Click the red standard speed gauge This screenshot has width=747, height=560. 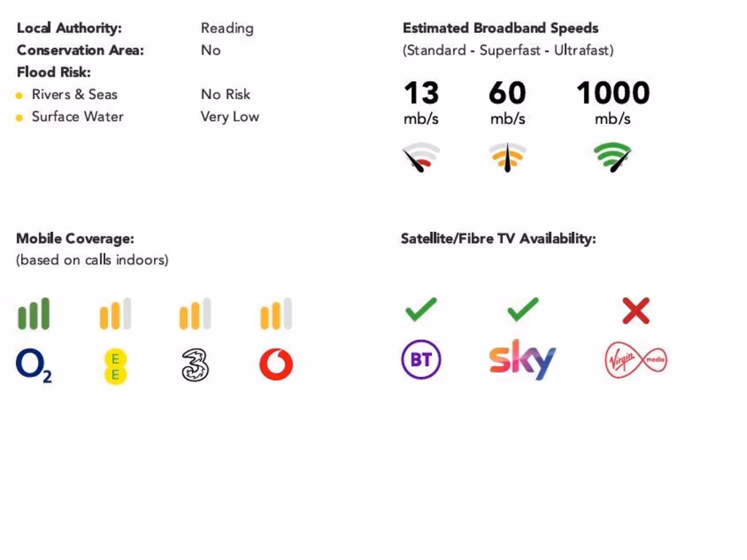(422, 157)
